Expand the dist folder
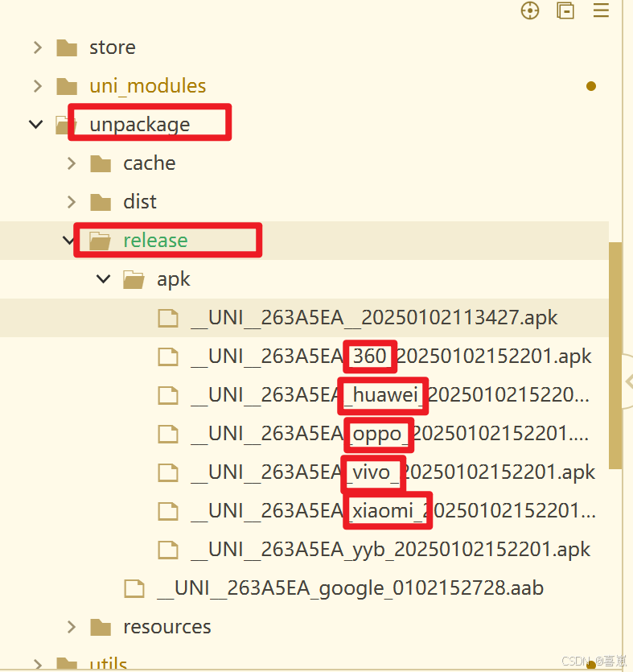Viewport: 633px width, 672px height. pos(71,201)
